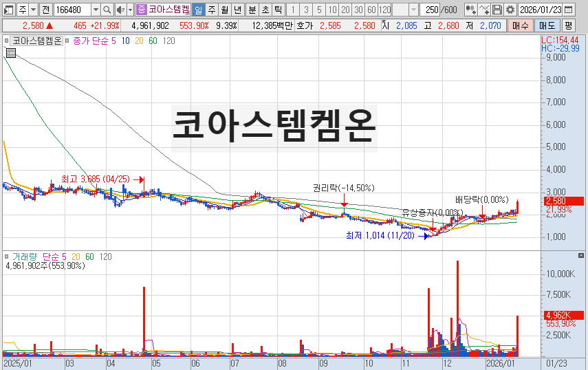The image size is (588, 370).
Task: Open stock search magnifier icon
Action: [107, 10]
